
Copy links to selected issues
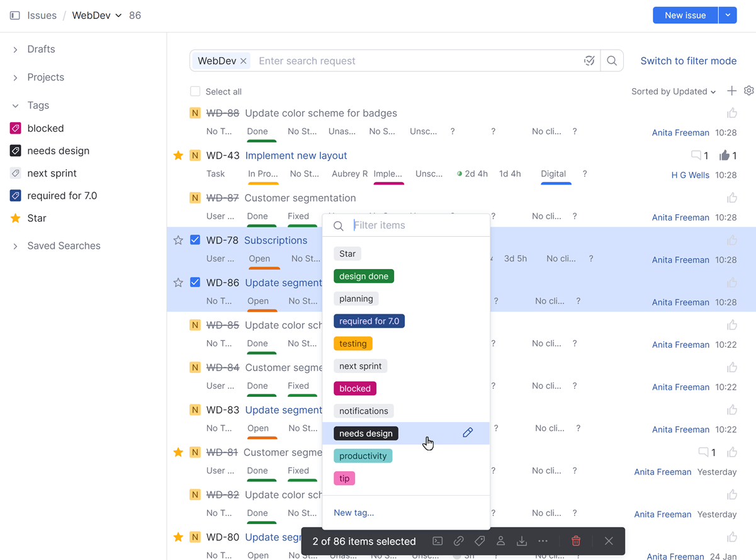[x=459, y=541]
